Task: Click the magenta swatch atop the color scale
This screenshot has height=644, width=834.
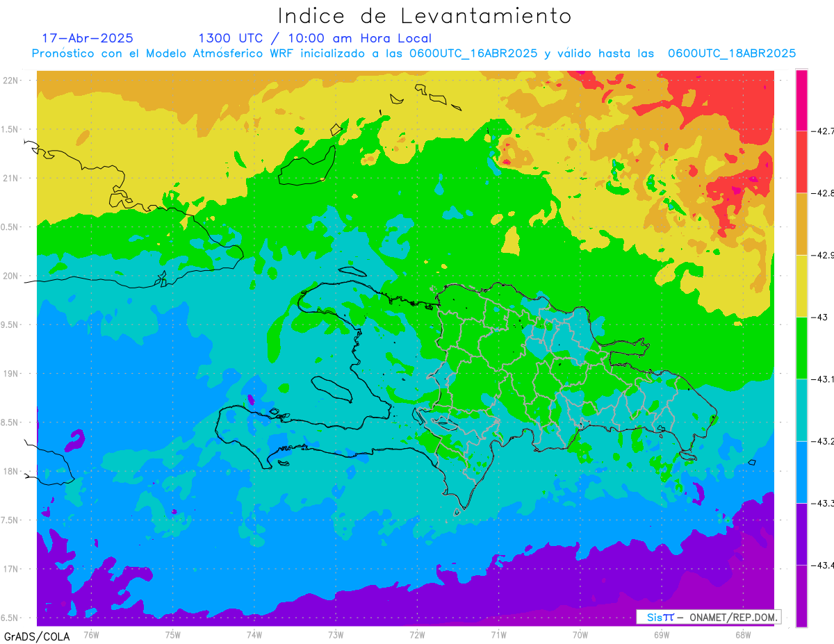Action: click(x=801, y=99)
